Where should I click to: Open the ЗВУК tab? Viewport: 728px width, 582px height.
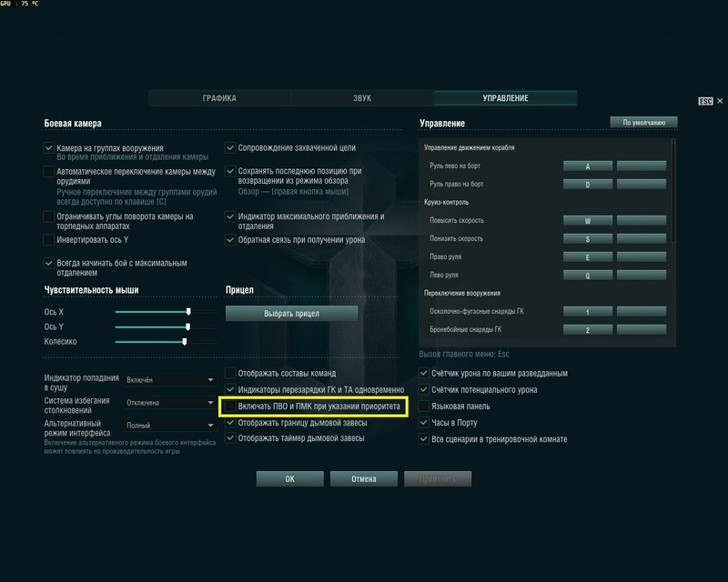click(x=362, y=98)
